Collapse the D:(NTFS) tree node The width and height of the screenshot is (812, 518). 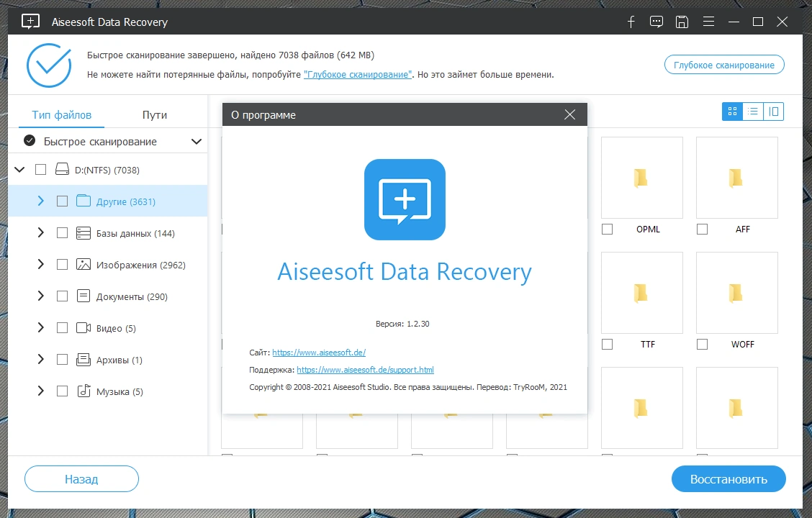[19, 169]
